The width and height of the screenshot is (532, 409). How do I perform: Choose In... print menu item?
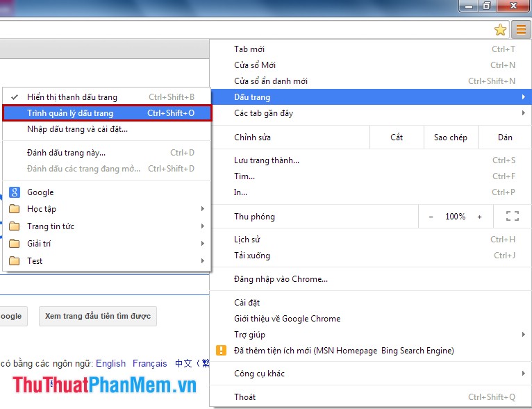point(370,192)
